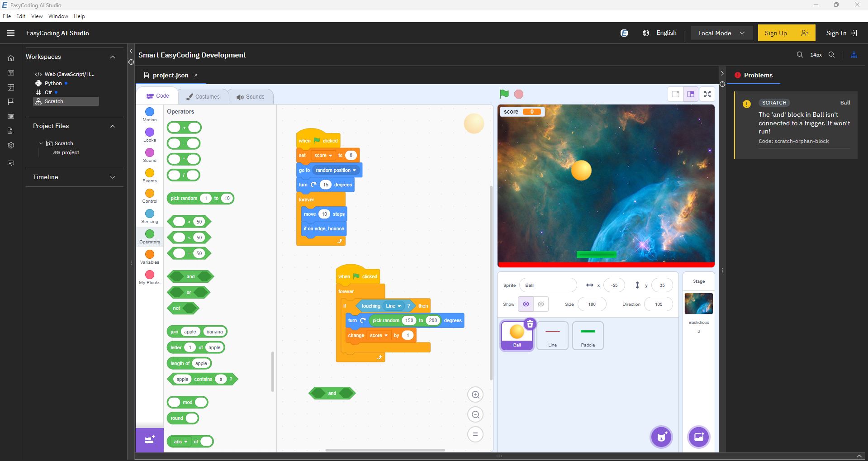Show the Ball sprite with eye button
The width and height of the screenshot is (868, 461).
[526, 304]
